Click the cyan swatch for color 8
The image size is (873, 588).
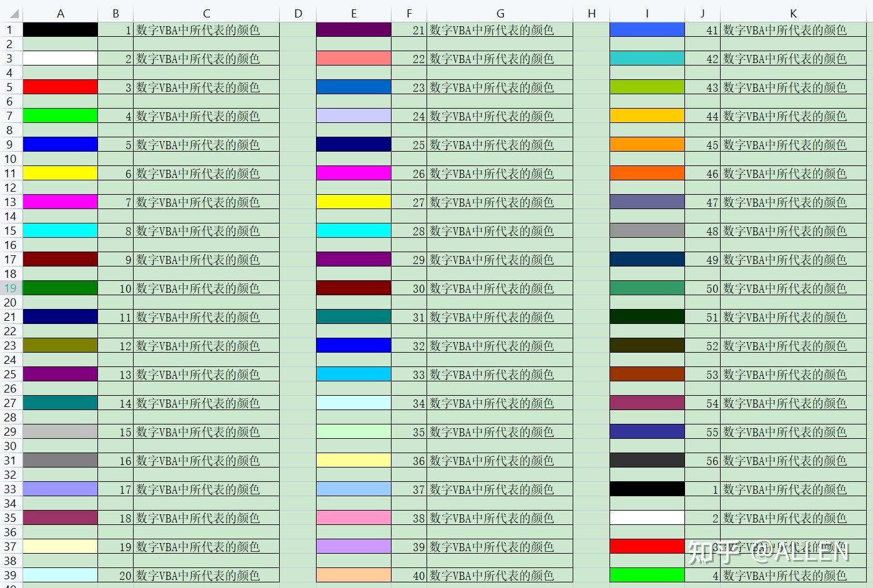[x=60, y=230]
